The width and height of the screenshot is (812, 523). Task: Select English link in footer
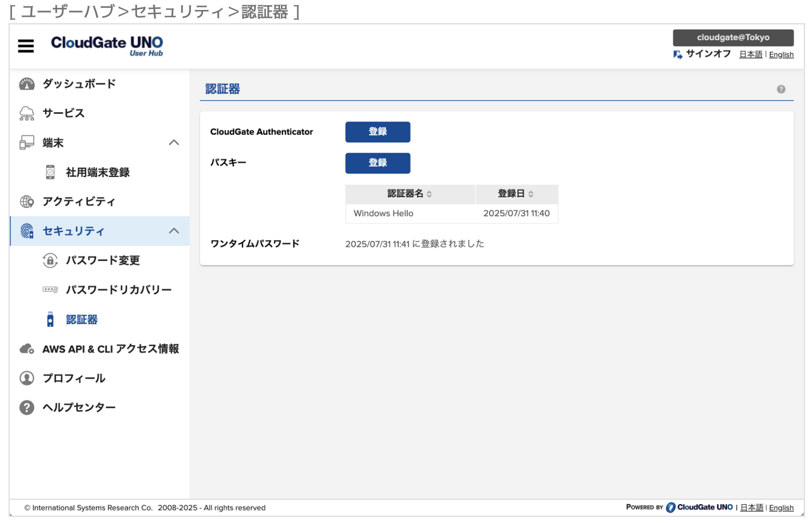pos(781,508)
